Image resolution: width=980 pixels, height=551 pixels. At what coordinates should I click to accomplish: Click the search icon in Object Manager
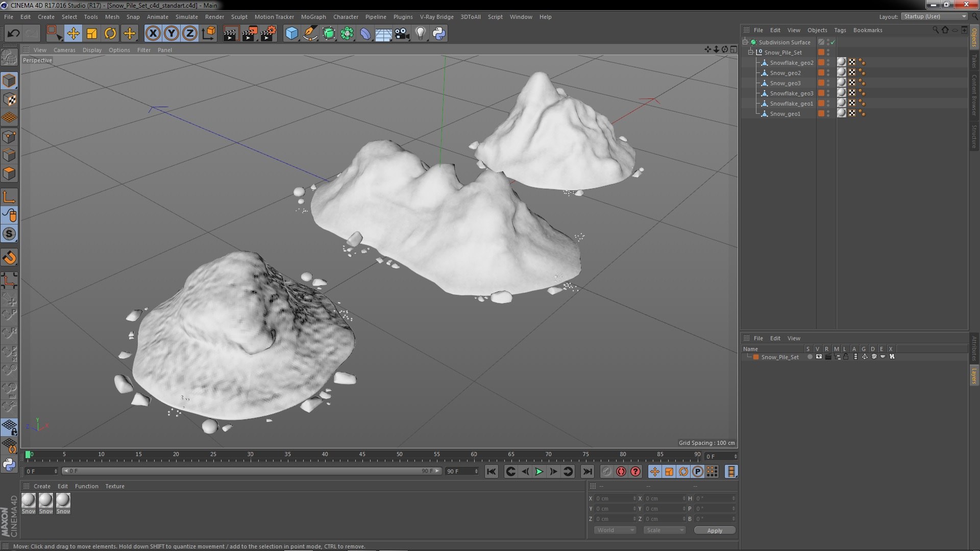935,30
